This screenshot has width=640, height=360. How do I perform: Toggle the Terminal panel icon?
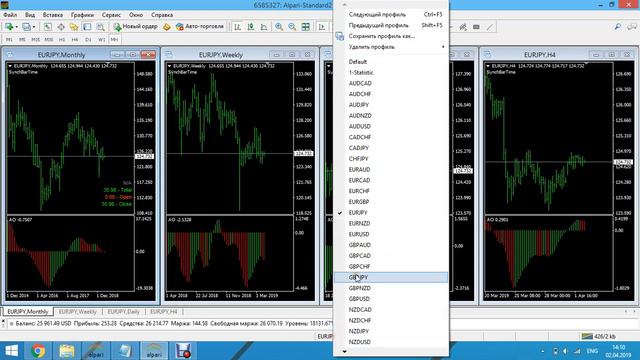pyautogui.click(x=87, y=27)
